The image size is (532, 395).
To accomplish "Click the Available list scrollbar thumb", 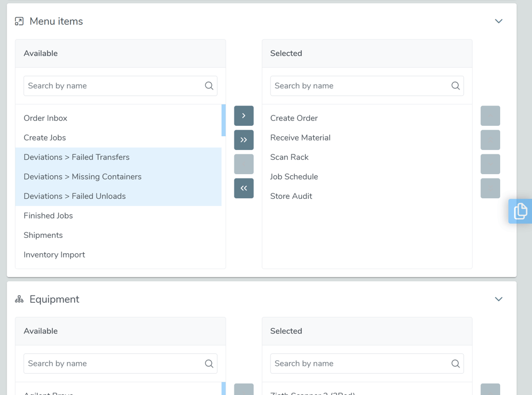I will [x=223, y=120].
